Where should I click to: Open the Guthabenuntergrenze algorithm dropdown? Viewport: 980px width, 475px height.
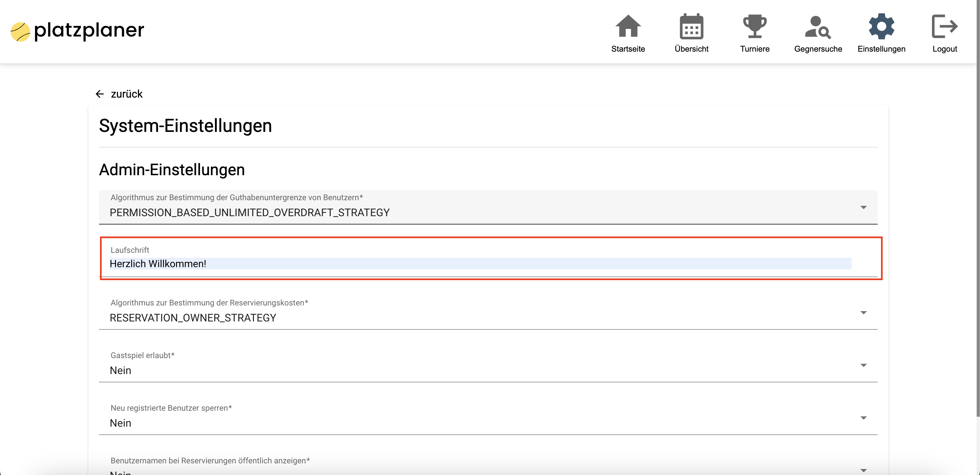[488, 207]
